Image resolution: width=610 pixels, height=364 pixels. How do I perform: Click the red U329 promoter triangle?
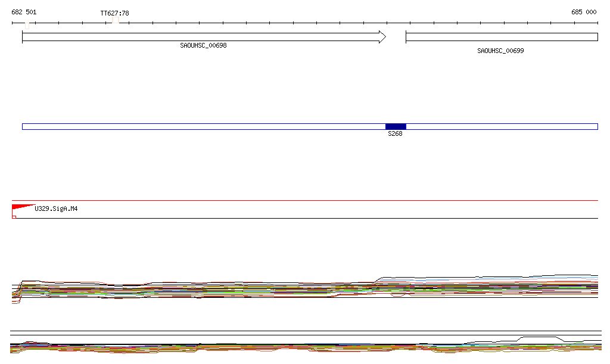21,207
